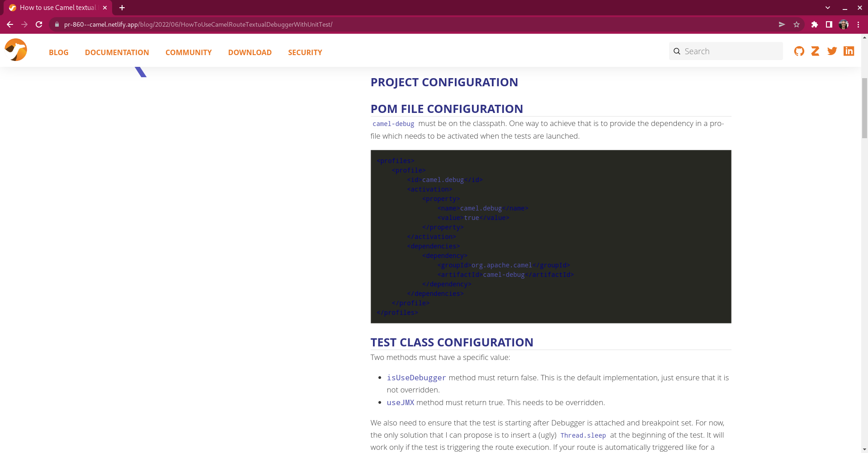Open the BLOG menu

point(59,52)
